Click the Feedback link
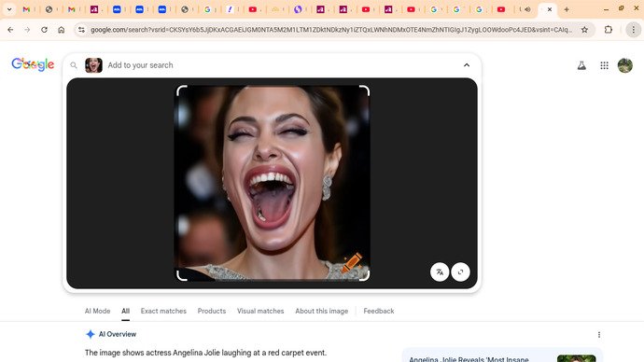Viewport: 644px width, 362px height. pyautogui.click(x=379, y=311)
